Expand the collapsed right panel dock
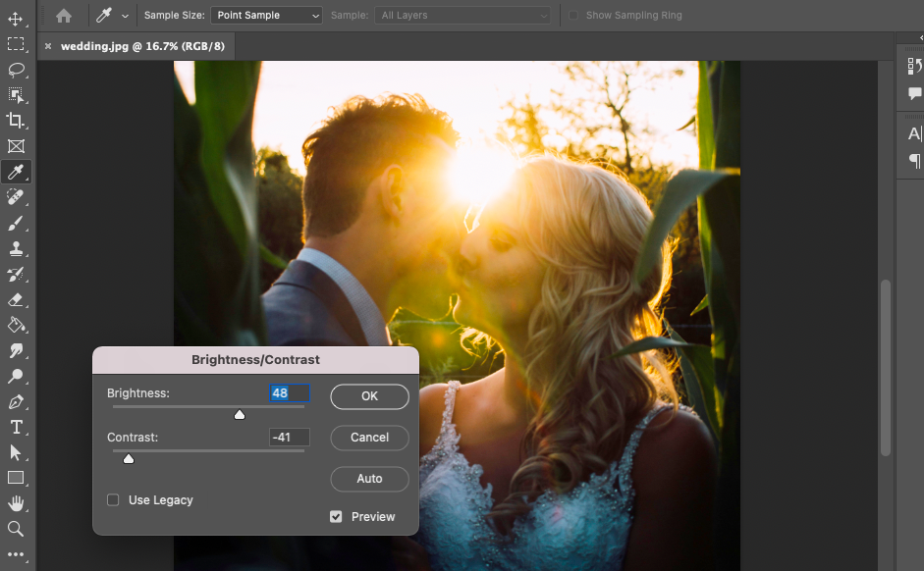Viewport: 924px width, 571px height. [920, 37]
